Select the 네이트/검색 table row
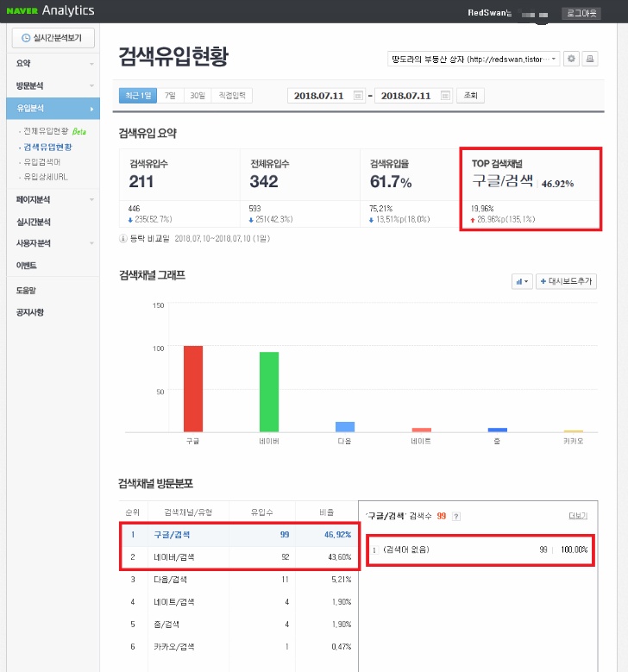The width and height of the screenshot is (628, 672). tap(239, 602)
